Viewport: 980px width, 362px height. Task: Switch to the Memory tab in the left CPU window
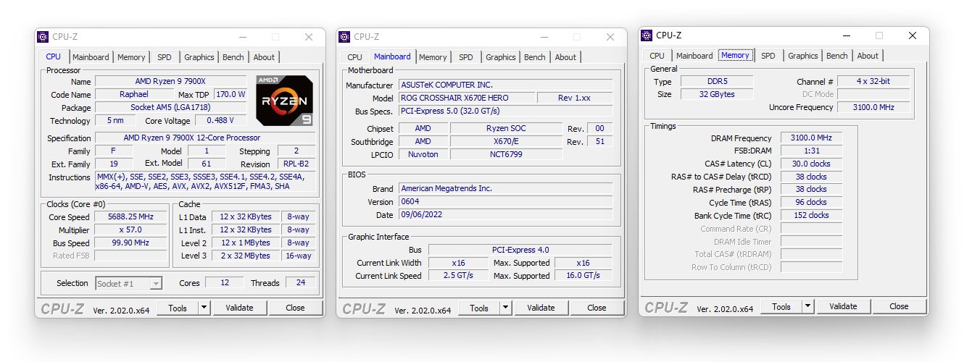pos(131,57)
